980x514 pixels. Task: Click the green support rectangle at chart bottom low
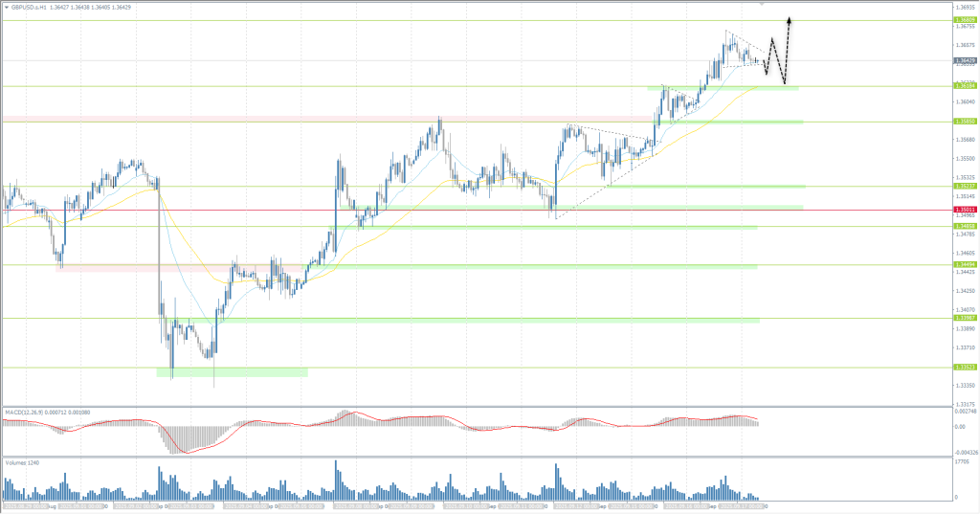232,371
